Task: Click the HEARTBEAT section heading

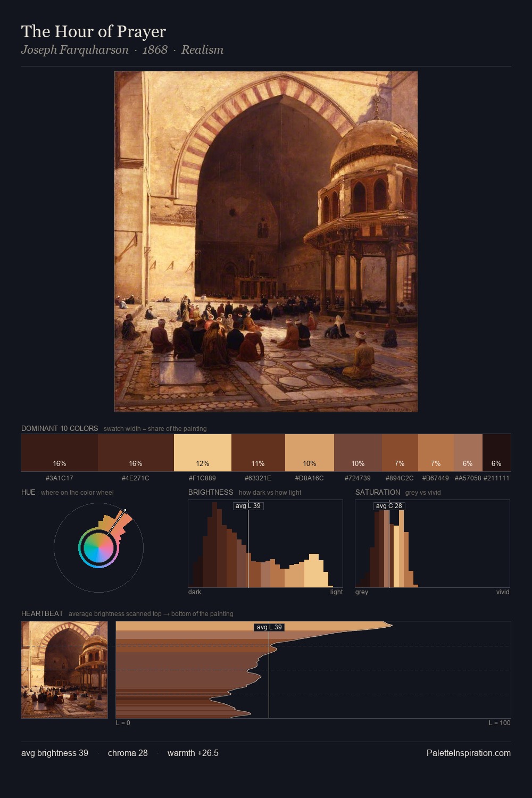Action: pos(42,613)
